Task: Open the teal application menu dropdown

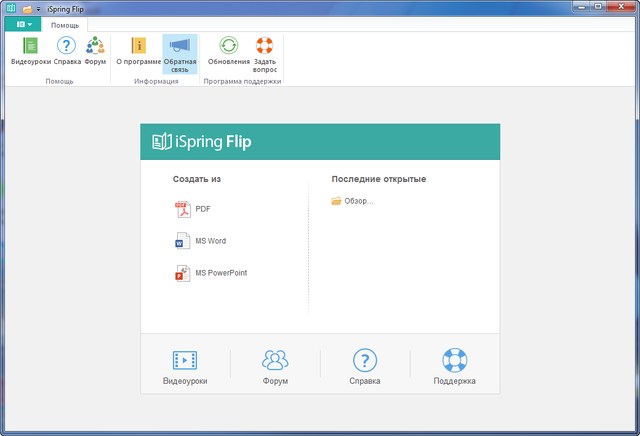Action: click(23, 24)
